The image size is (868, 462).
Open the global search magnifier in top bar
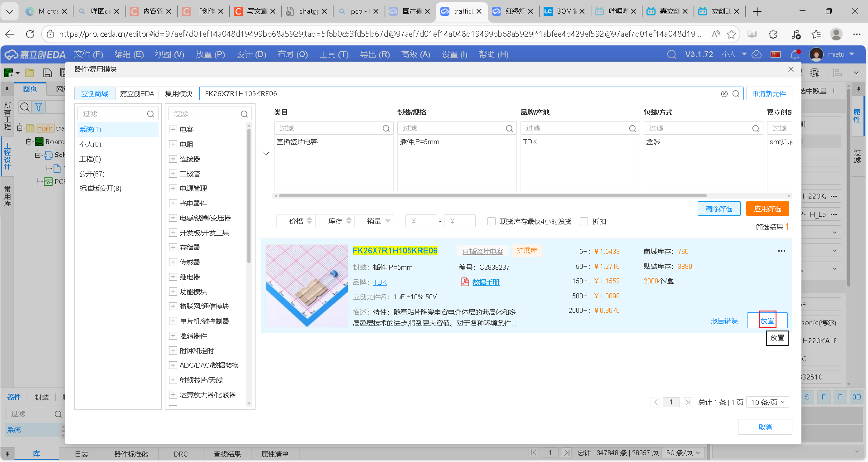tap(672, 54)
